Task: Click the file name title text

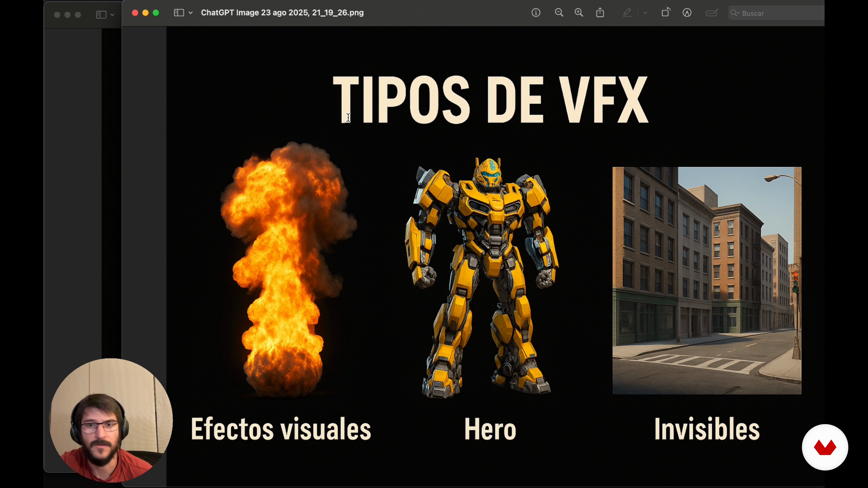Action: 282,13
